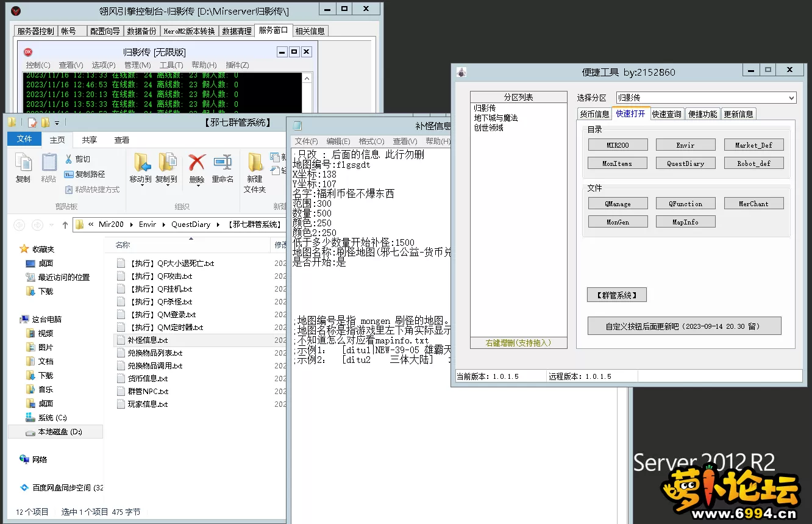Click Mir200 breadcrumb in address bar

tap(111, 224)
